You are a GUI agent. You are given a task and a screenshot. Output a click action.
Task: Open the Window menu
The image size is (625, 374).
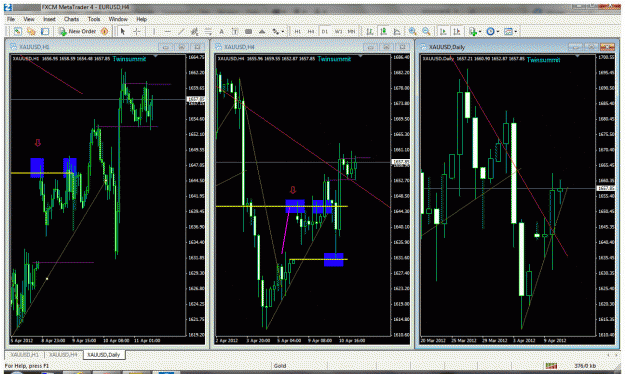tap(118, 19)
